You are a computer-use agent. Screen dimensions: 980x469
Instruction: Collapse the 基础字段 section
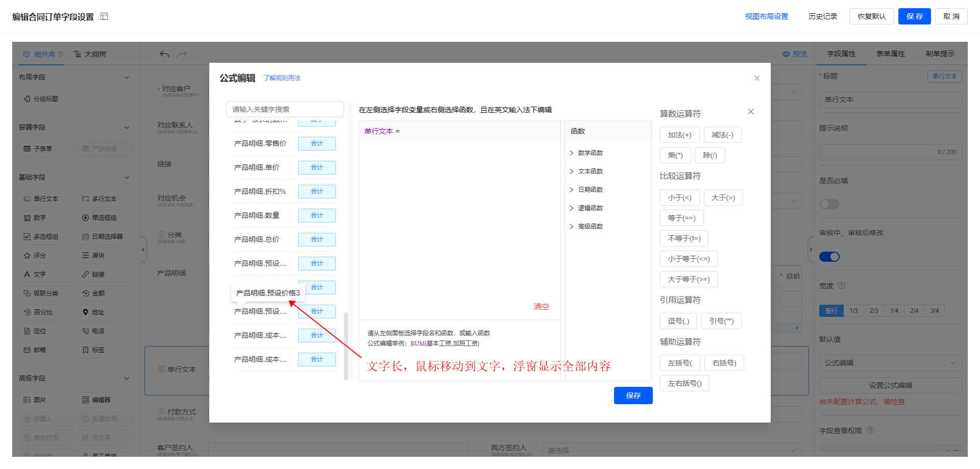point(127,178)
